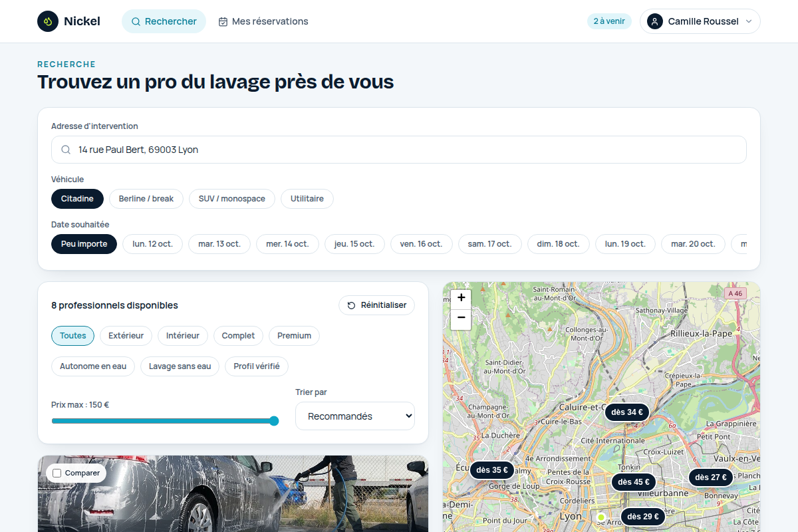Zoom in on the map
798x532 pixels.
coord(461,298)
